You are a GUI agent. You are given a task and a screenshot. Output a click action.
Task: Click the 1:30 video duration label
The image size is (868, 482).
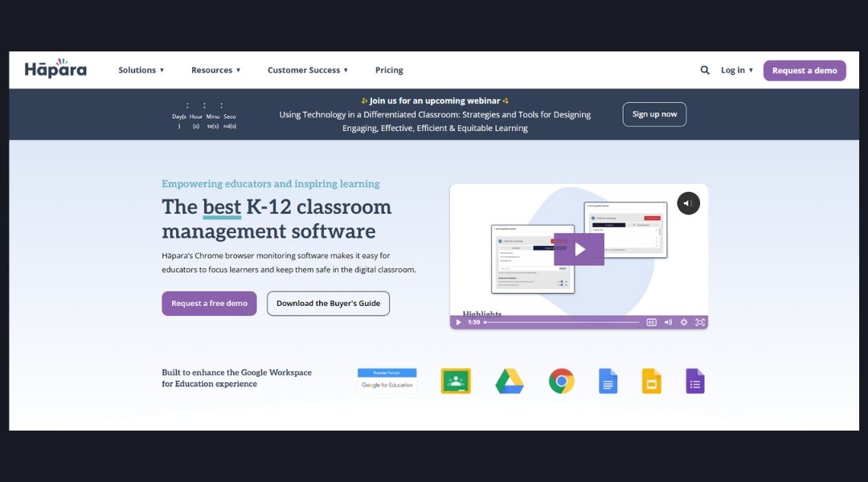[x=474, y=322]
